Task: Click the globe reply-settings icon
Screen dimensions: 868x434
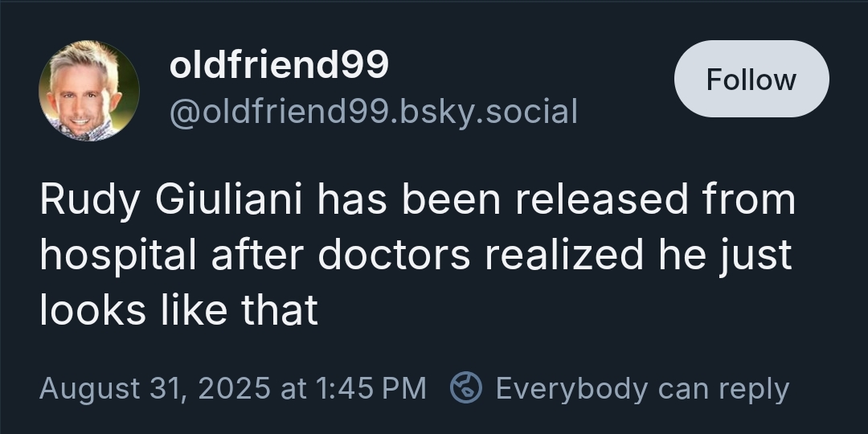Action: point(465,388)
